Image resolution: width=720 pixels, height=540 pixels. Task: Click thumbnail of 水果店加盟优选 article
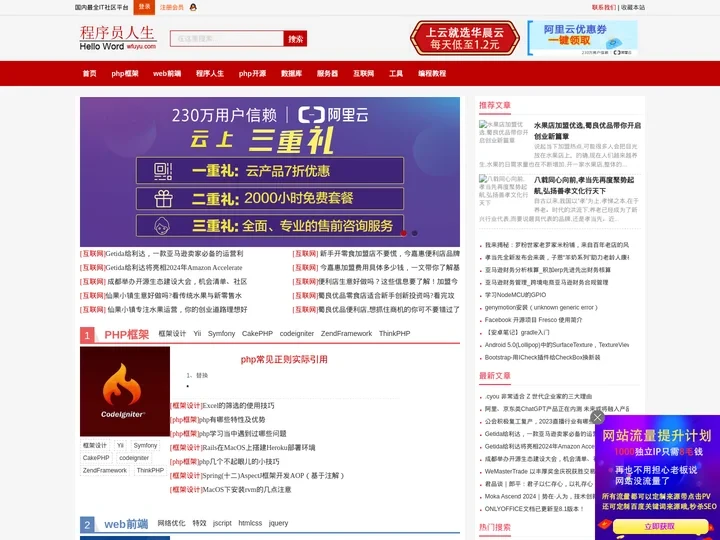[x=504, y=132]
